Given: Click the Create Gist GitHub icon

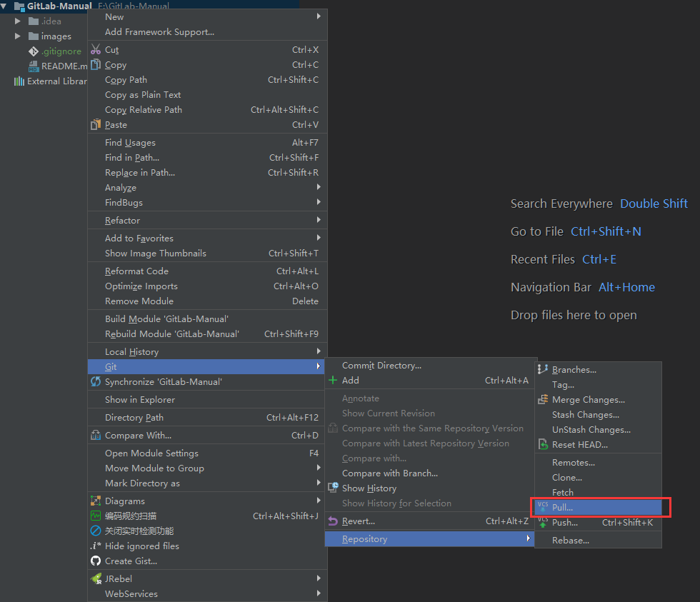Looking at the screenshot, I should point(96,561).
